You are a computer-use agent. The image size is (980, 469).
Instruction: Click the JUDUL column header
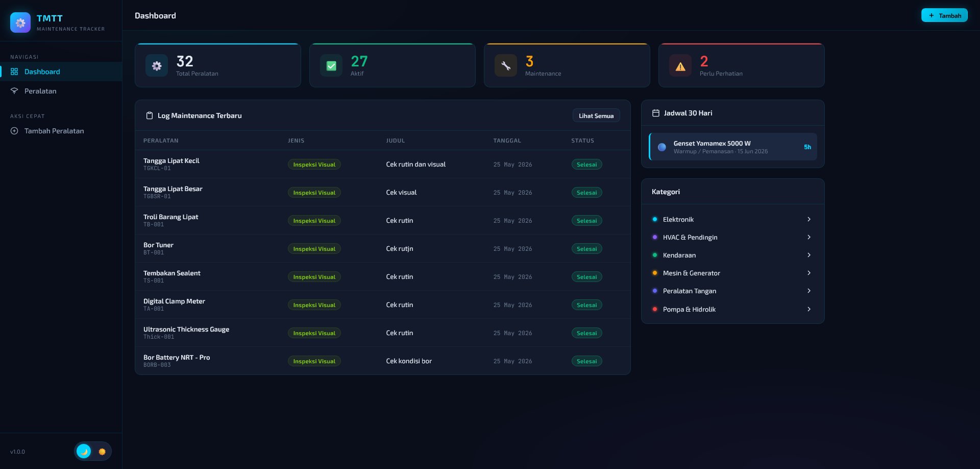click(x=396, y=140)
